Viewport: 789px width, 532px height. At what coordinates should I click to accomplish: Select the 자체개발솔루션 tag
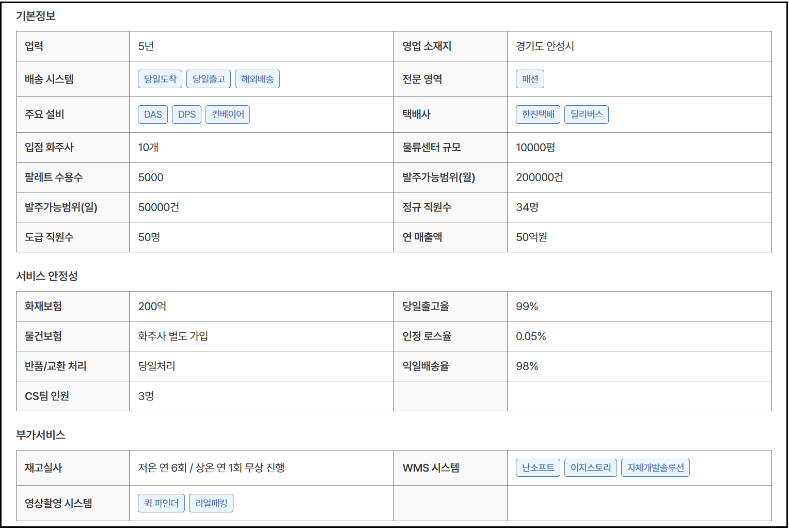pos(655,468)
